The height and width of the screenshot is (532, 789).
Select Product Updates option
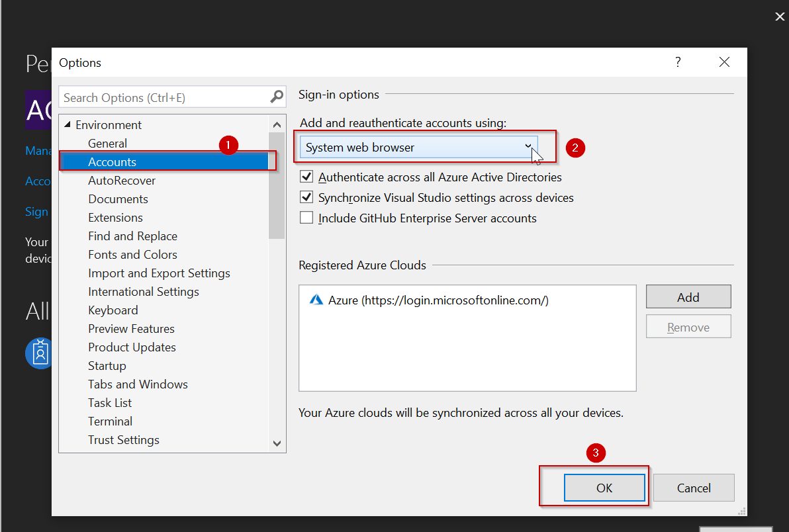[132, 347]
